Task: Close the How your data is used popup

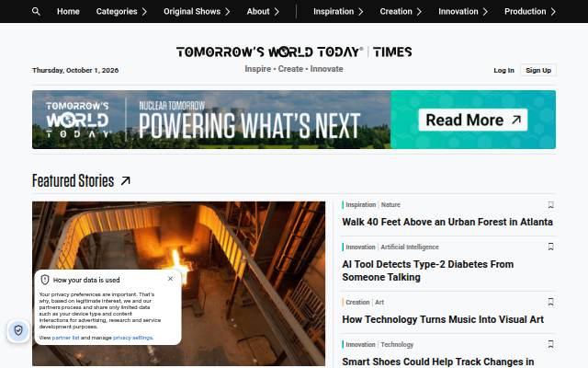Action: pos(170,278)
